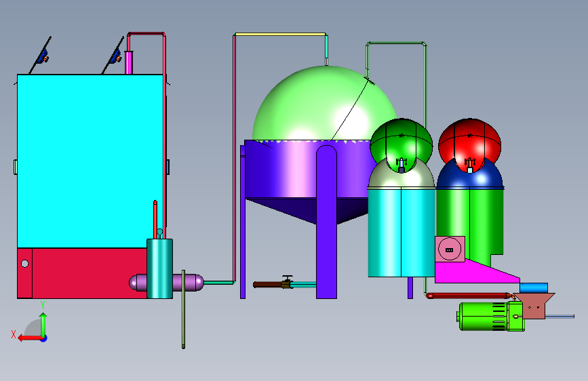Click the round hole on red base

click(24, 264)
